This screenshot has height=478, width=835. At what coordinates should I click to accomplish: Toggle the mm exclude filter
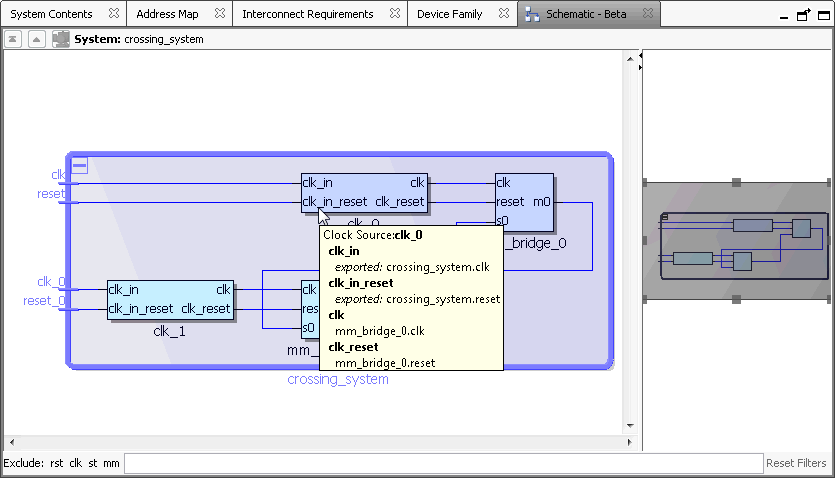click(111, 463)
